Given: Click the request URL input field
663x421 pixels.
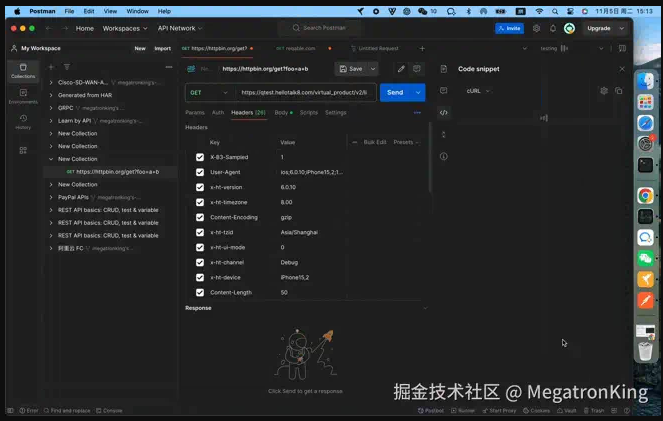Looking at the screenshot, I should point(304,93).
